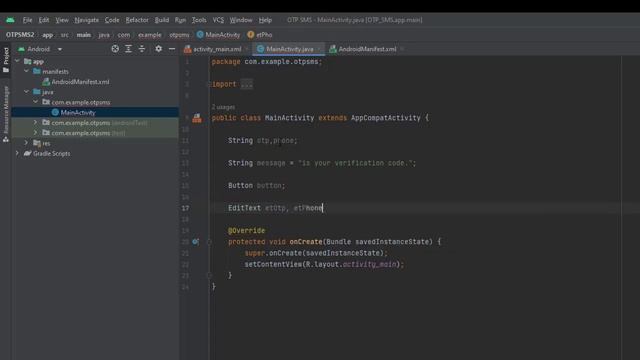Expand the res folder
Viewport: 640px width, 360px height.
pyautogui.click(x=27, y=143)
